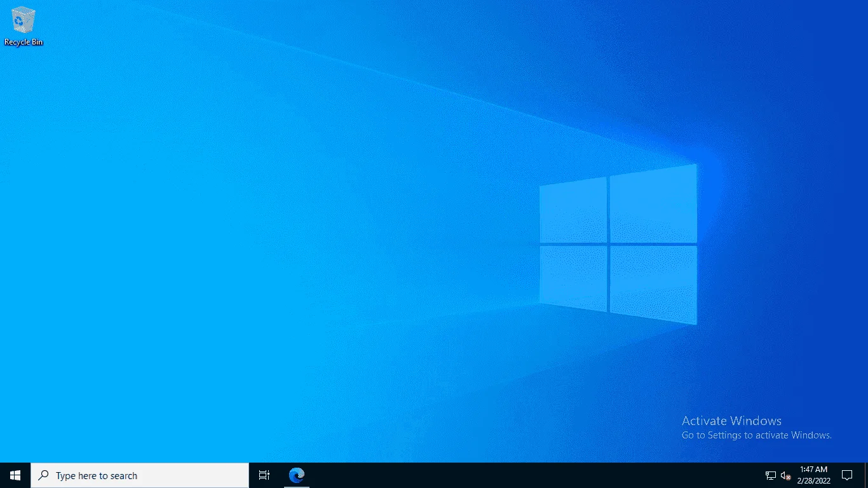
Task: Select the Recycle Bin desktop icon
Action: point(24,26)
